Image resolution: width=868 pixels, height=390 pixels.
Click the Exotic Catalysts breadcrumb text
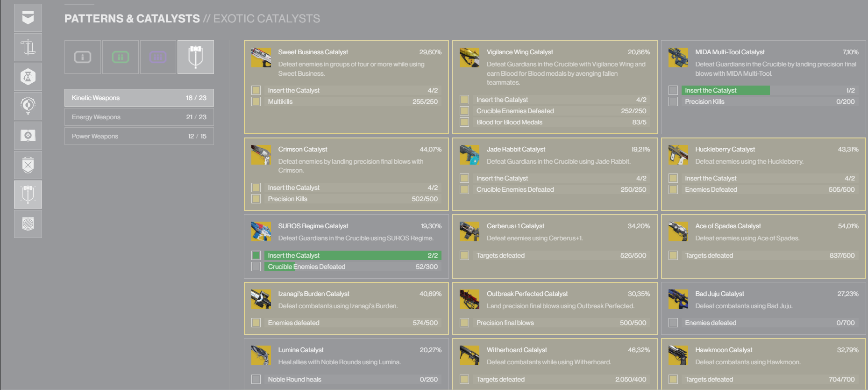[266, 18]
